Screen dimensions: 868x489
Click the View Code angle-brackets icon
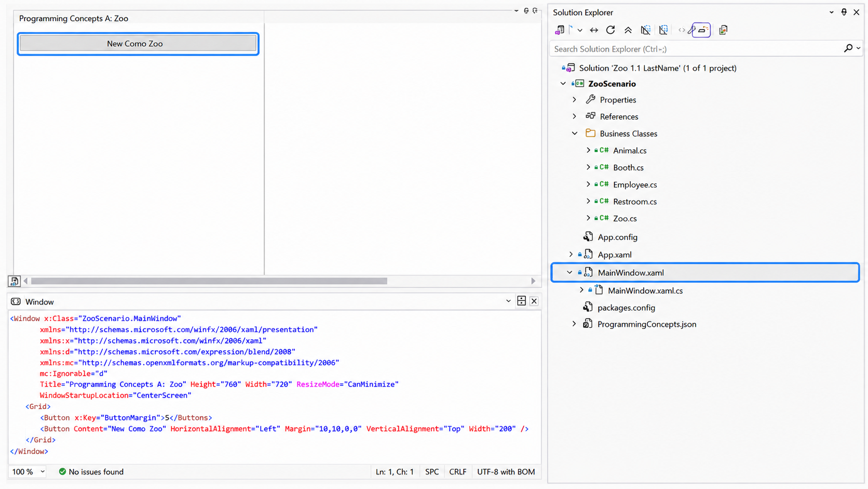[682, 30]
